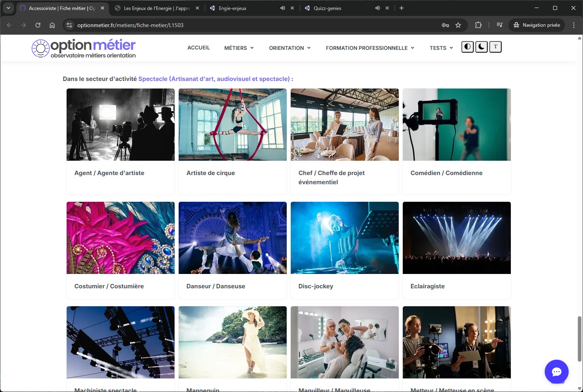Viewport: 583px width, 392px height.
Task: Click the Option Métier logo
Action: [x=84, y=49]
